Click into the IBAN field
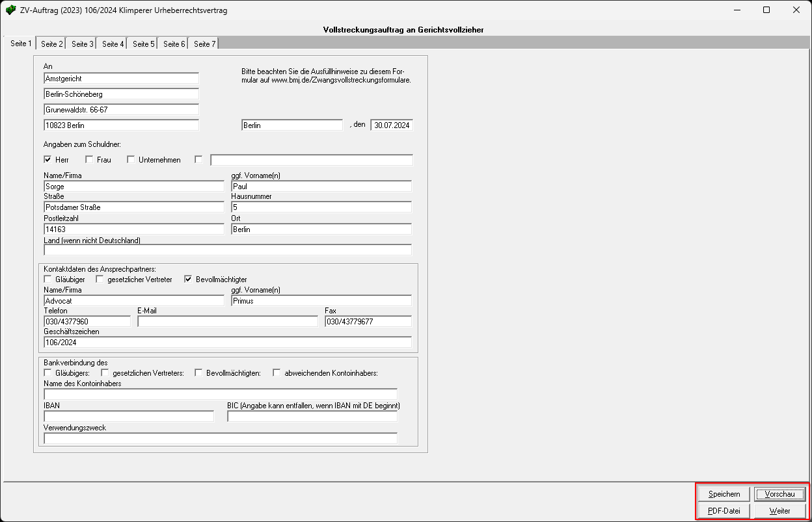The width and height of the screenshot is (812, 522). [129, 416]
